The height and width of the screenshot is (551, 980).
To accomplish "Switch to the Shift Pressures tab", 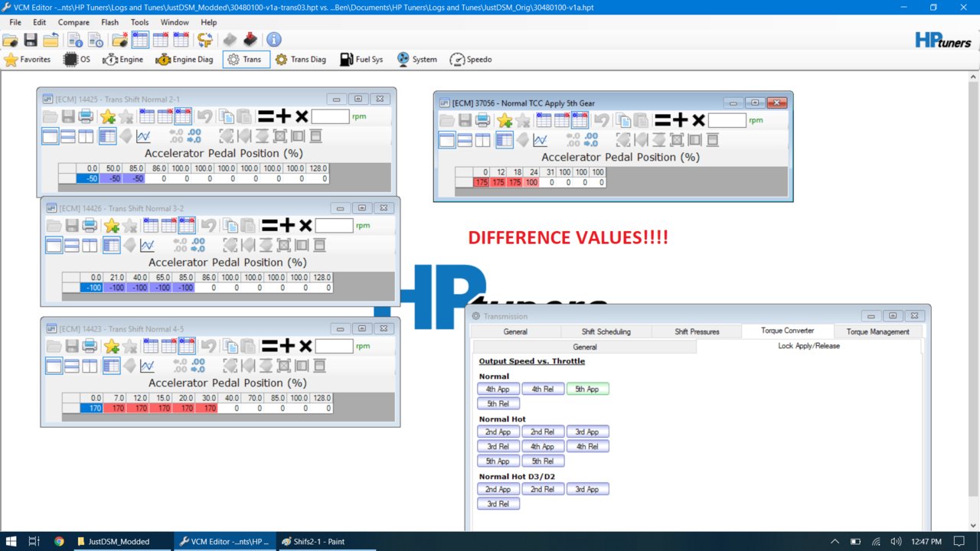I will [696, 331].
